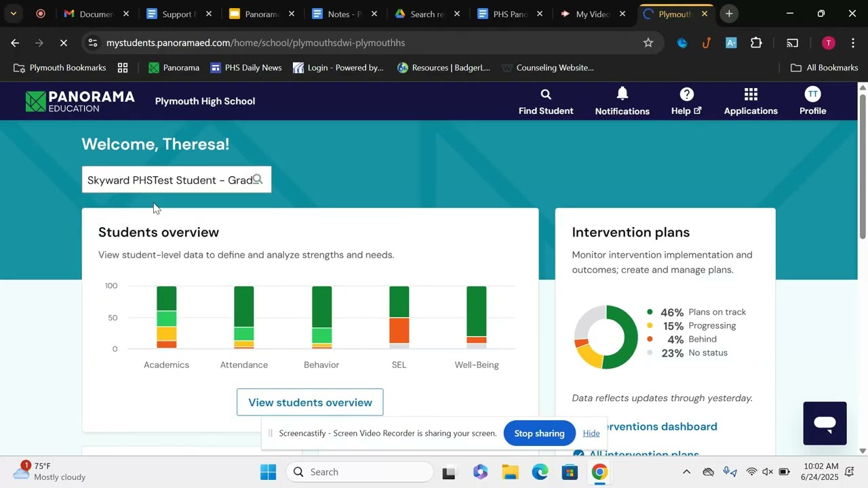Open PHS Daily News bookmark
The height and width of the screenshot is (488, 868).
click(245, 68)
